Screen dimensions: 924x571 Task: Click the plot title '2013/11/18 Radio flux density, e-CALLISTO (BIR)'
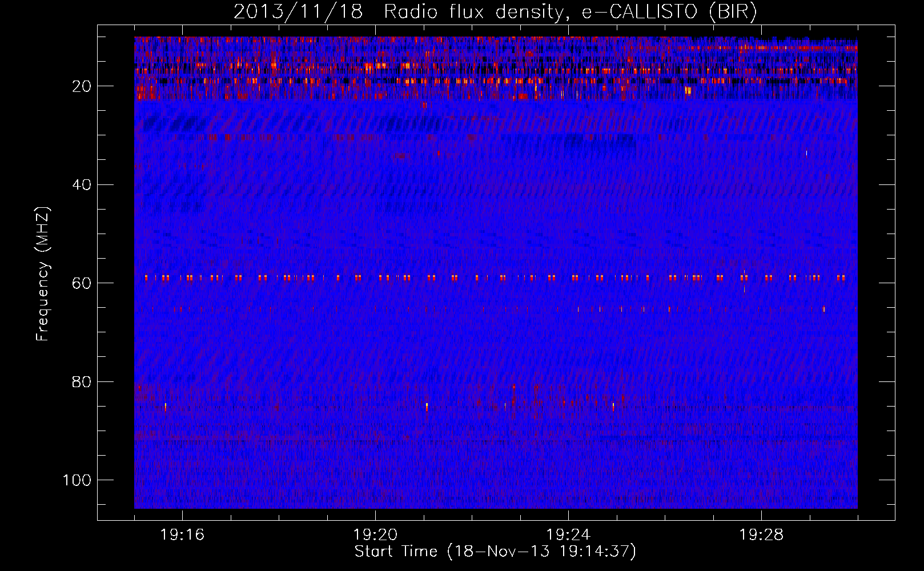tap(495, 12)
